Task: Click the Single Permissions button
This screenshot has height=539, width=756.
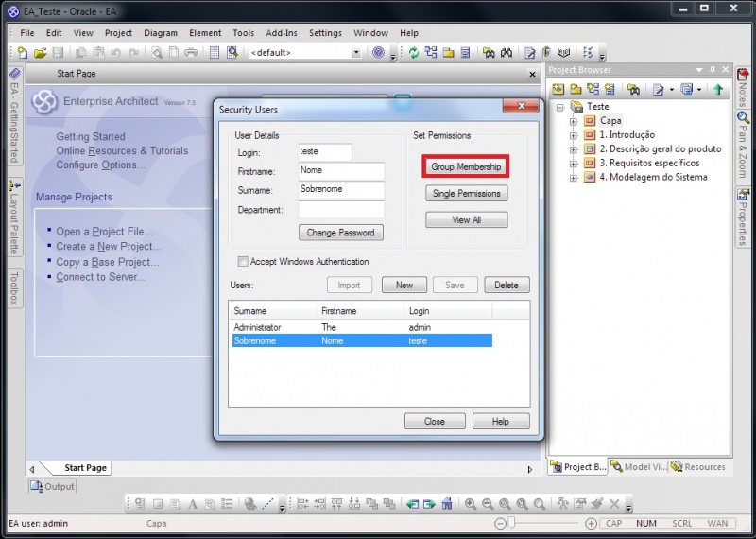Action: [466, 194]
